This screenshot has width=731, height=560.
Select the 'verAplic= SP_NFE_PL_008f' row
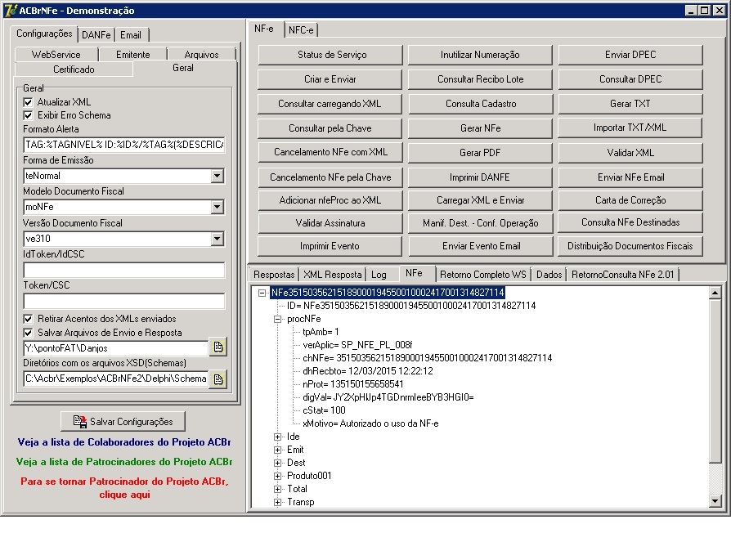(357, 346)
